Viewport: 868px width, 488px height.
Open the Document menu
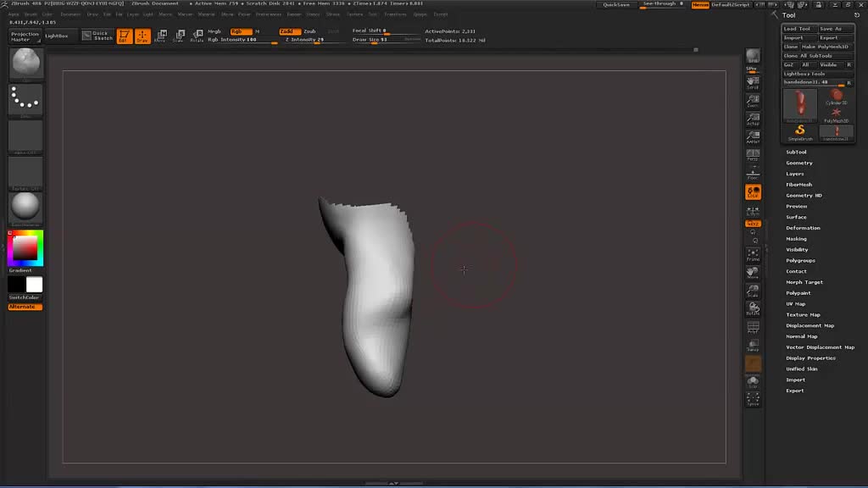[71, 14]
